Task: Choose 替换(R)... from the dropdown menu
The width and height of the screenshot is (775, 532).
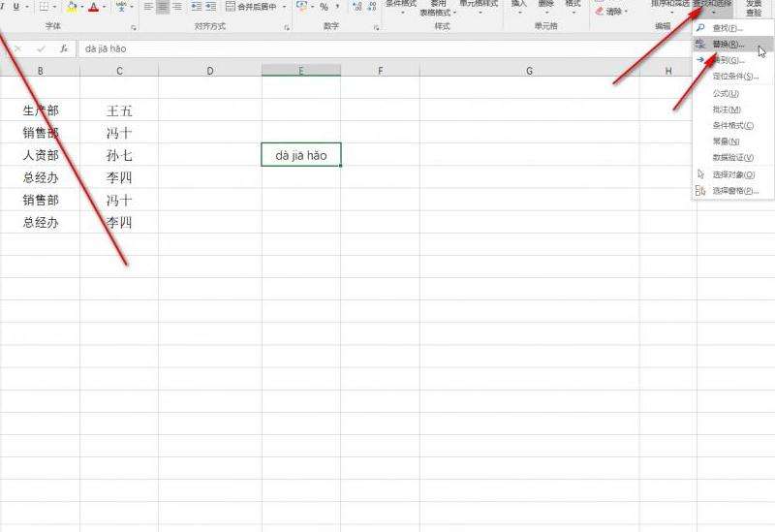Action: pyautogui.click(x=728, y=45)
